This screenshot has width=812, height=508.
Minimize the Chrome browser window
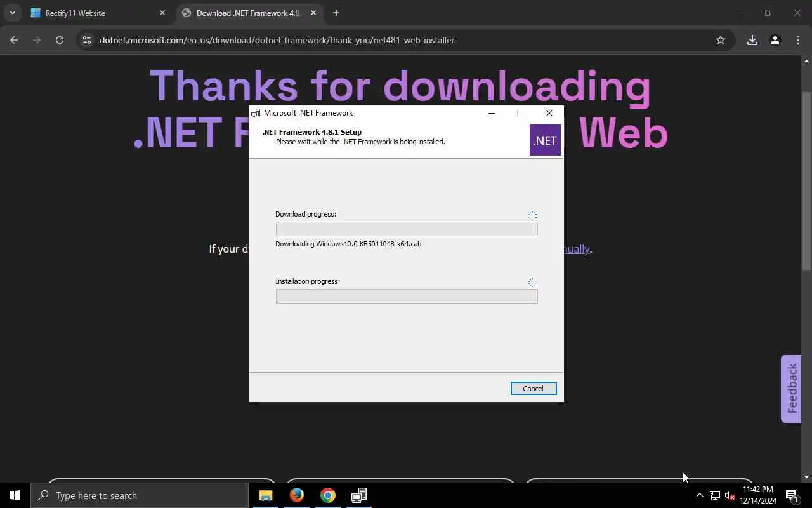[x=738, y=13]
